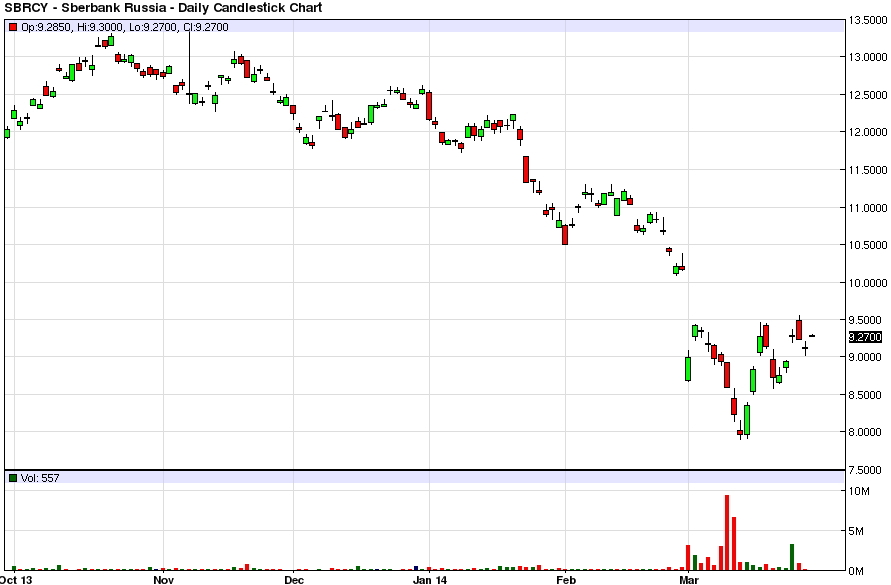Click the 12.5000 price axis label
891x585 pixels.
pyautogui.click(x=867, y=95)
